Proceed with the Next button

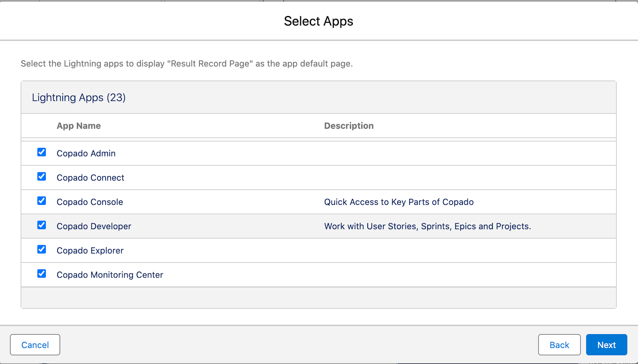606,345
